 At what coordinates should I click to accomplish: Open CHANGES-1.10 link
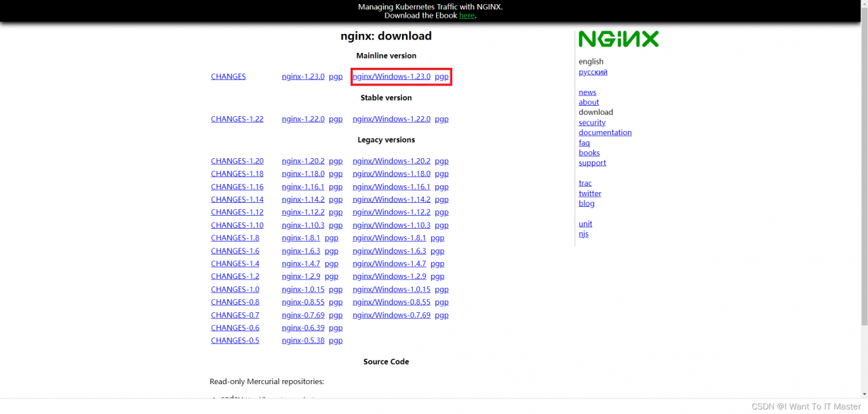237,225
